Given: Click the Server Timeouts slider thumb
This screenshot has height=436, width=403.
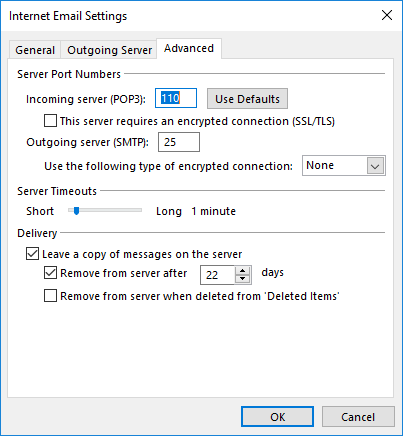Looking at the screenshot, I should point(77,210).
